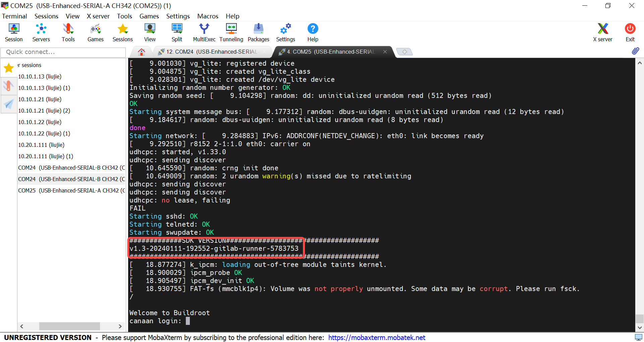
Task: Select session 10.10.1.22 (liujie)
Action: tap(40, 122)
